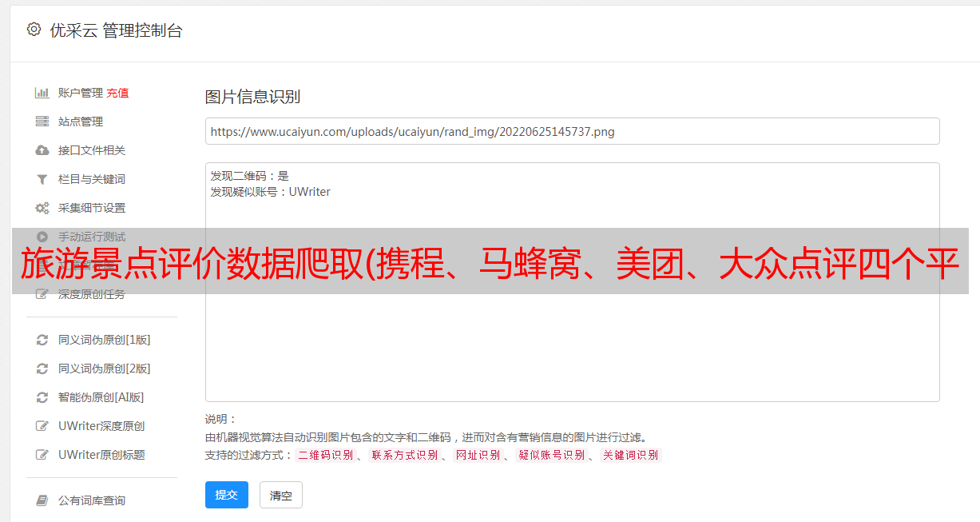Click the 网址识别 tag
This screenshot has width=980, height=522.
478,455
